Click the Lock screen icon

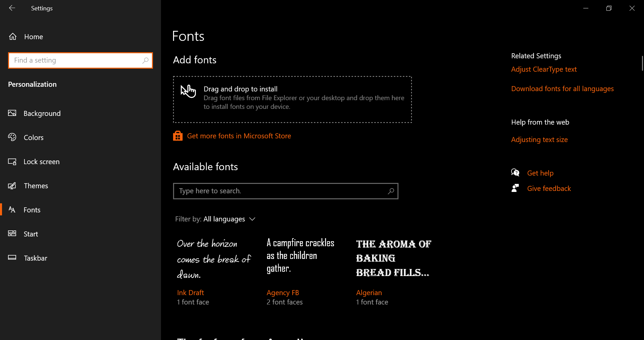point(12,162)
